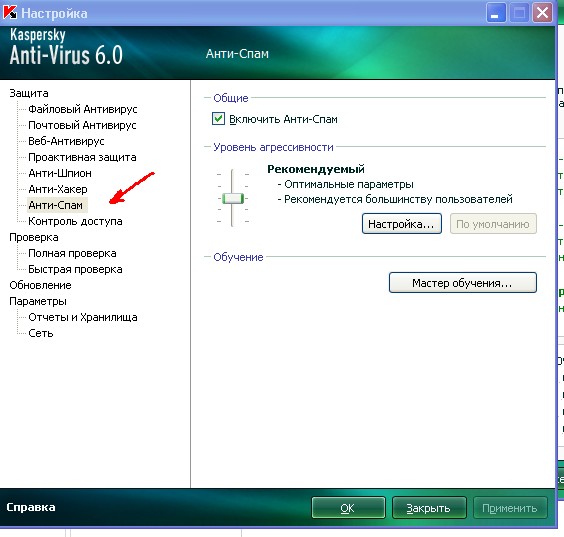564x537 pixels.
Task: Minimize the Настройка window
Action: click(496, 13)
